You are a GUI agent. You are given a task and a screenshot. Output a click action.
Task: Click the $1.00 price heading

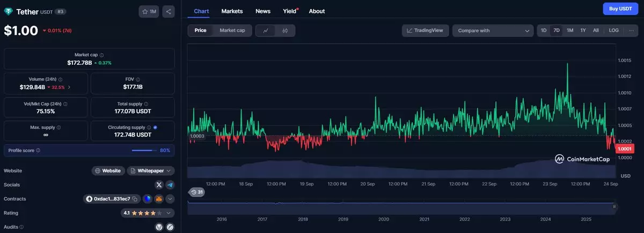pyautogui.click(x=21, y=31)
